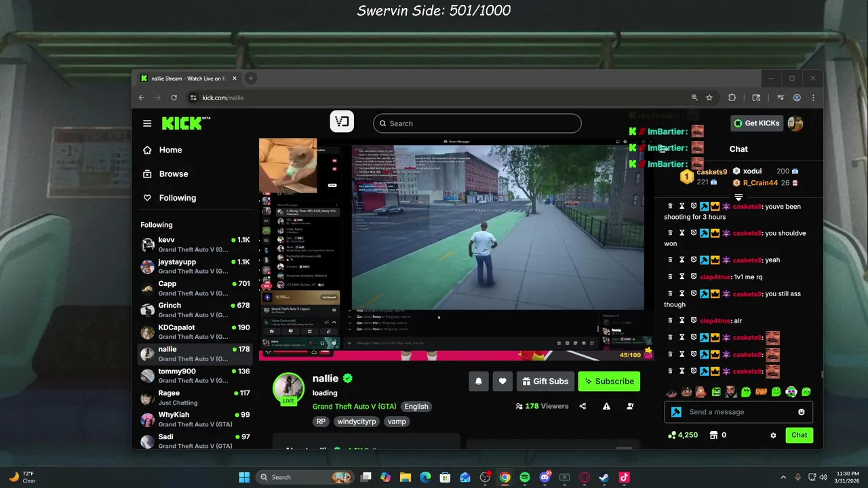Open Steam from the taskbar
The width and height of the screenshot is (868, 488).
[x=604, y=477]
